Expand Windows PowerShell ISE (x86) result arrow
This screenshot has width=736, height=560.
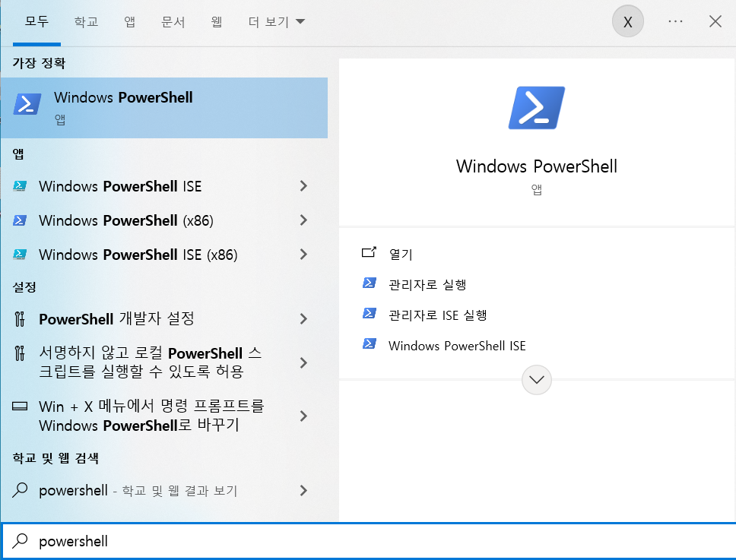(303, 255)
